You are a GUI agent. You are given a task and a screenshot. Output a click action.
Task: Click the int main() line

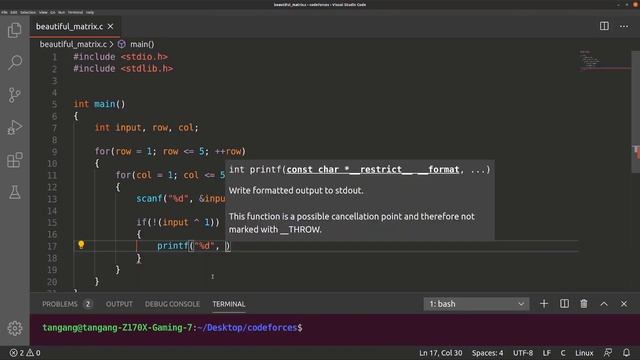point(99,104)
